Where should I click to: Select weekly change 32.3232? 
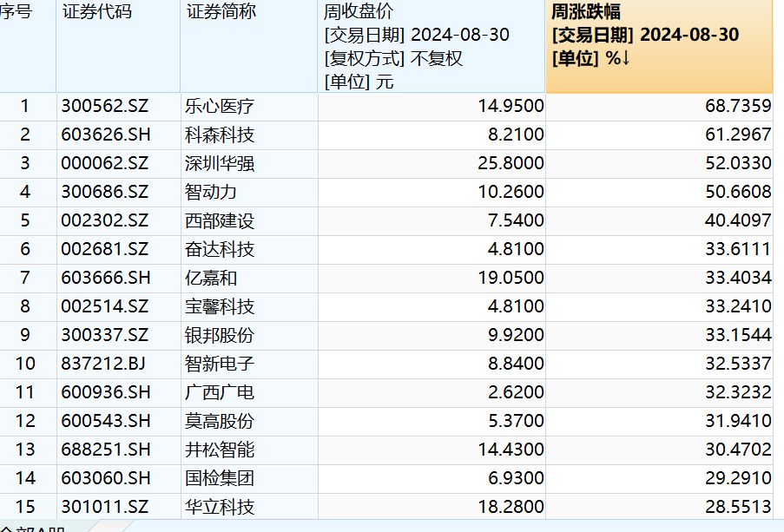tap(738, 392)
